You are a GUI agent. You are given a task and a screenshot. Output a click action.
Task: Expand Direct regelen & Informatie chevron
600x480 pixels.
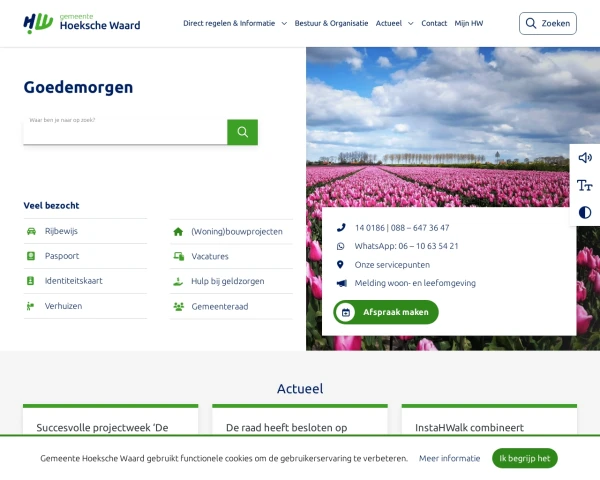pos(284,23)
